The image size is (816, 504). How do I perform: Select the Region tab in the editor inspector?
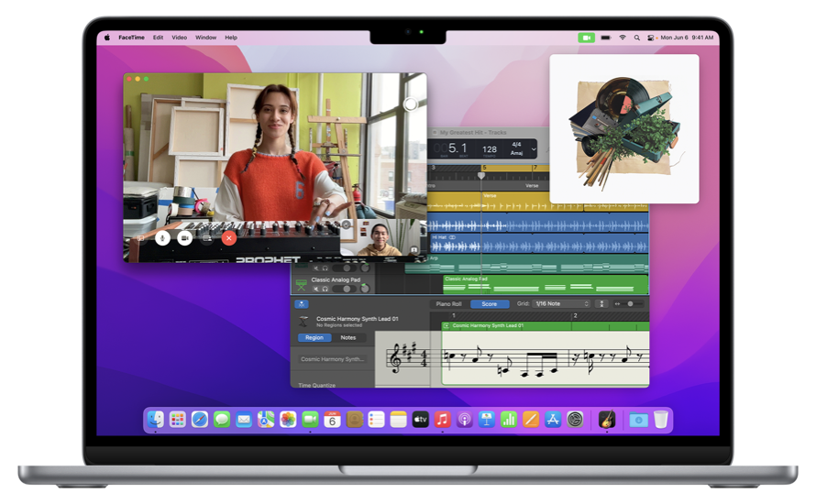(314, 337)
